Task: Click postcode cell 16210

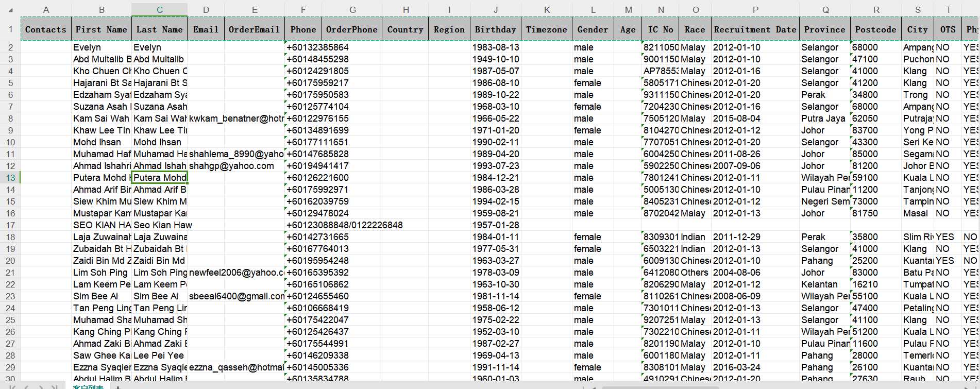Action: (876, 284)
